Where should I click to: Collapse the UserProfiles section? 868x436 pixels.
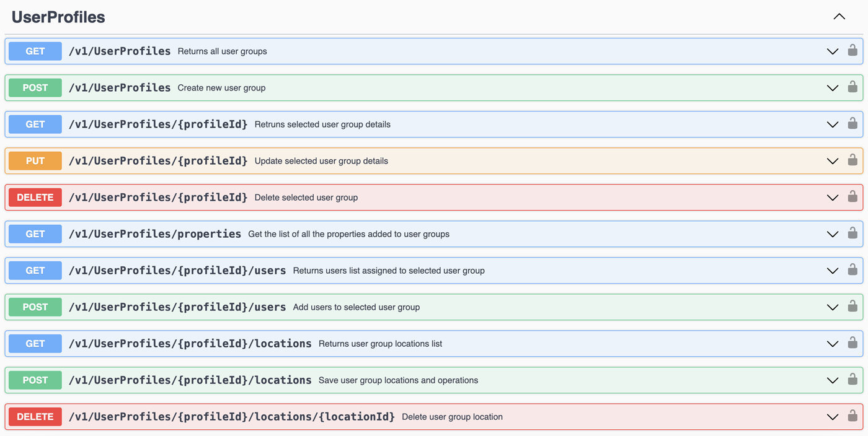pos(839,17)
